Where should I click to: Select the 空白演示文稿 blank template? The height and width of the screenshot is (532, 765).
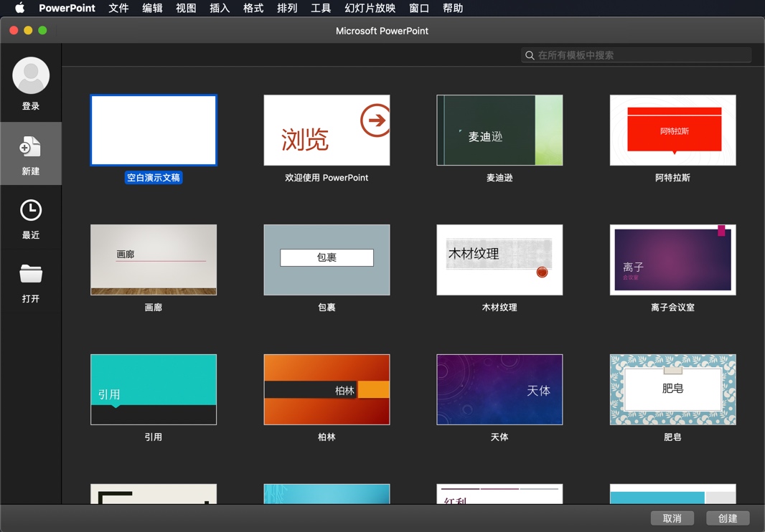tap(153, 129)
